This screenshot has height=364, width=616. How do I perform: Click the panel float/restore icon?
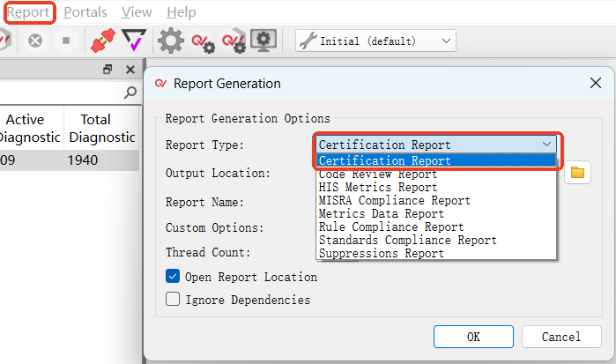click(x=108, y=70)
